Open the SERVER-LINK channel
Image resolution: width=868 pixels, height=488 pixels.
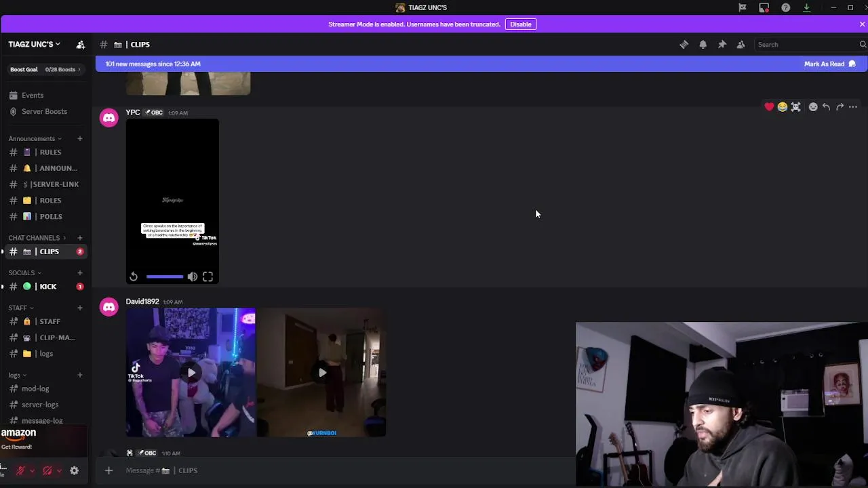point(46,184)
